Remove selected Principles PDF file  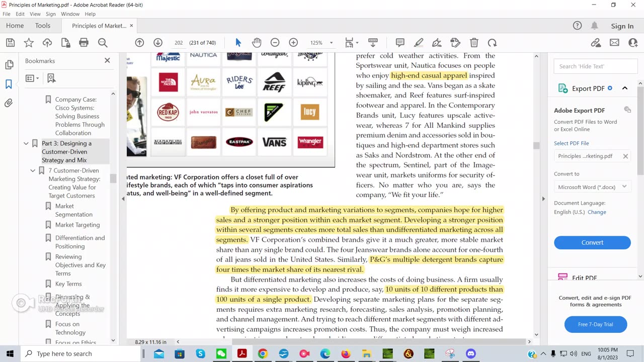point(625,156)
